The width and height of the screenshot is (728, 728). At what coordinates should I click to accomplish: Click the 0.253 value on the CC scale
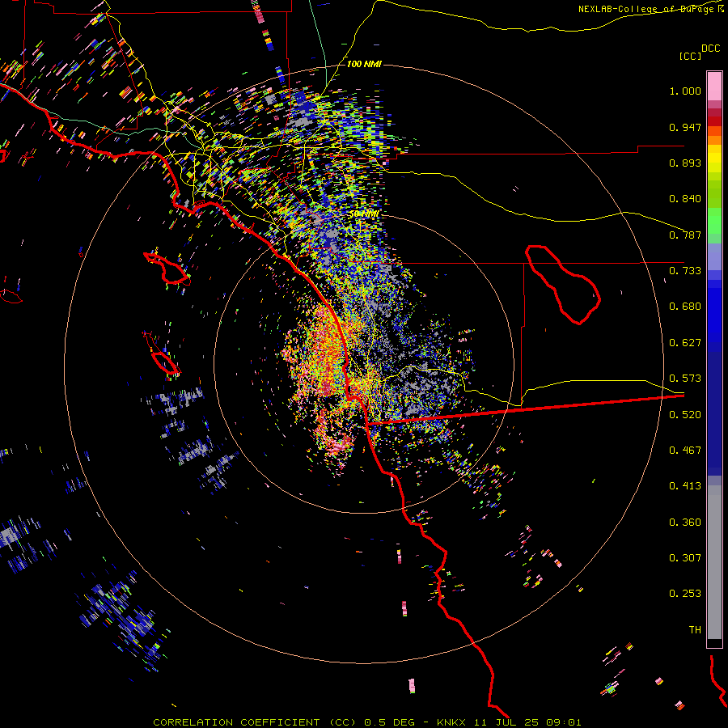tap(685, 594)
